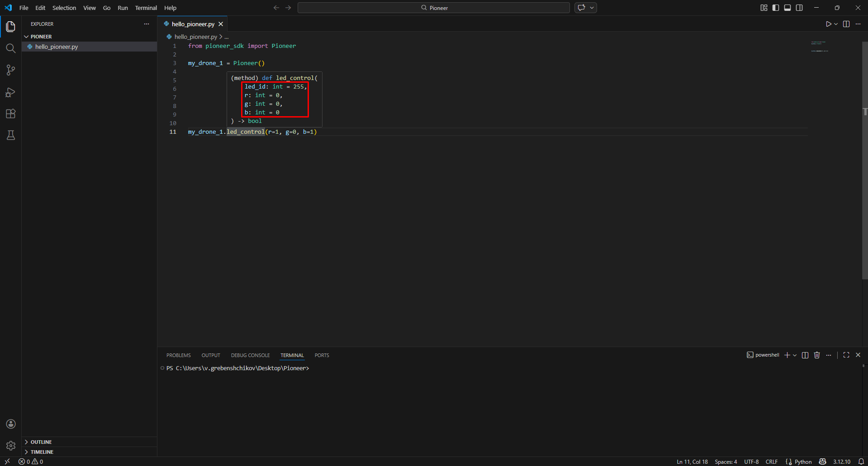Click Ln 11, Col 18 status item
The image size is (868, 466).
692,461
